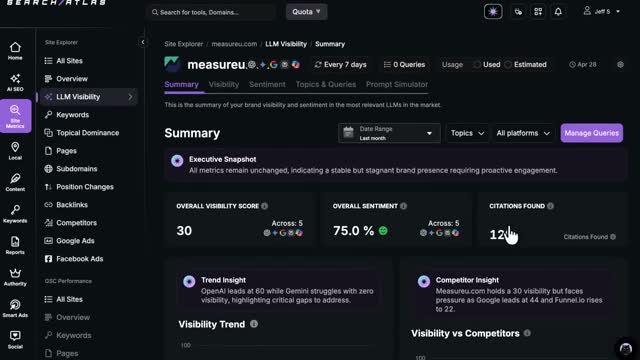This screenshot has height=360, width=640.
Task: Open Reports section icon
Action: pyautogui.click(x=15, y=245)
